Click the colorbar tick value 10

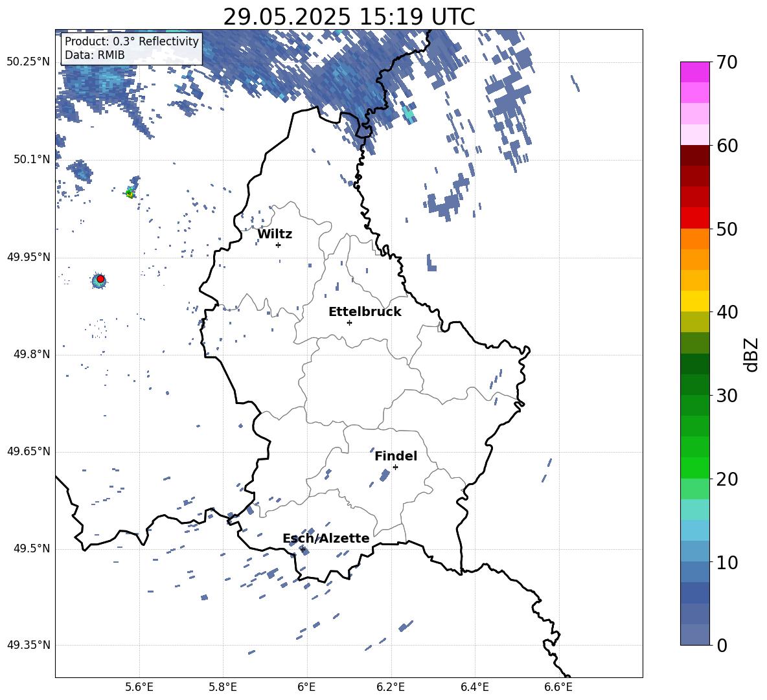tap(727, 562)
